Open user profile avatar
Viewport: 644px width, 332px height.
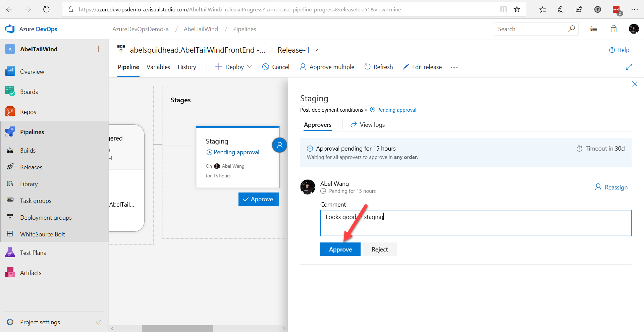[x=634, y=29]
